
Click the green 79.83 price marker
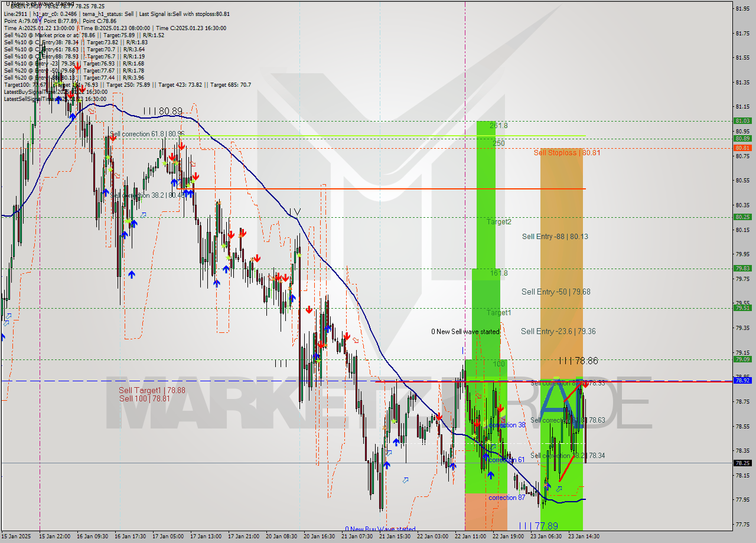pos(742,268)
